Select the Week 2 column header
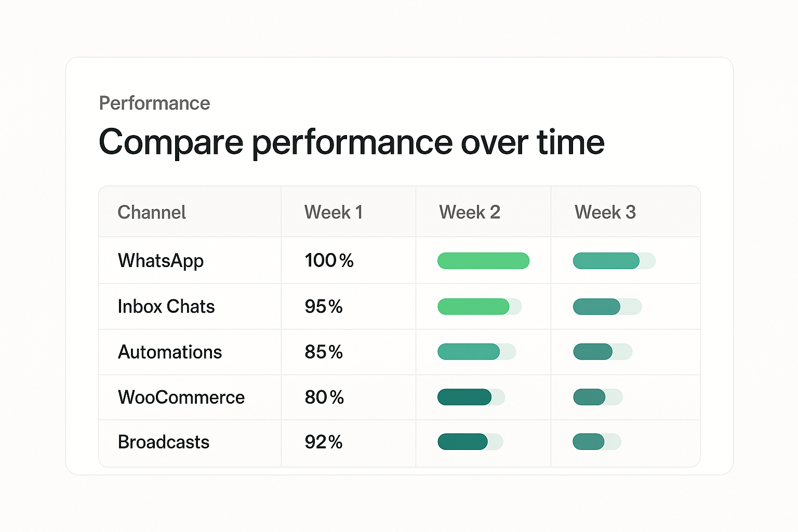This screenshot has height=532, width=798. pos(469,212)
